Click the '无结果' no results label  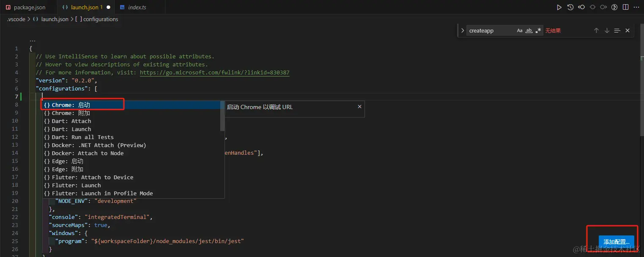(x=553, y=30)
